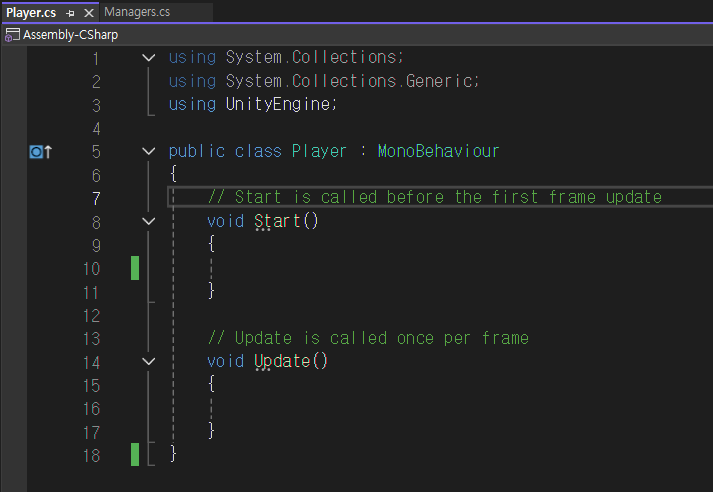Switch to the Managers.cs tab
The width and height of the screenshot is (713, 492).
point(137,12)
